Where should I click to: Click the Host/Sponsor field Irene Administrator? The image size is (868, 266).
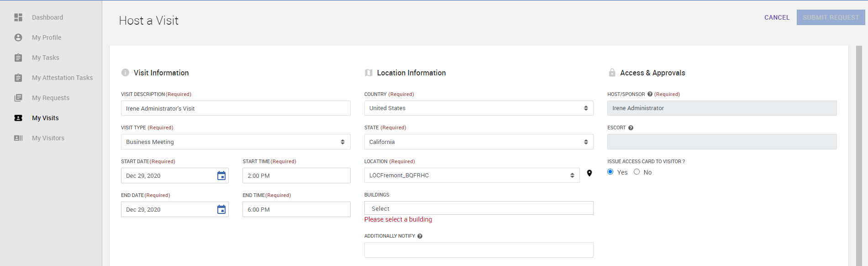722,108
